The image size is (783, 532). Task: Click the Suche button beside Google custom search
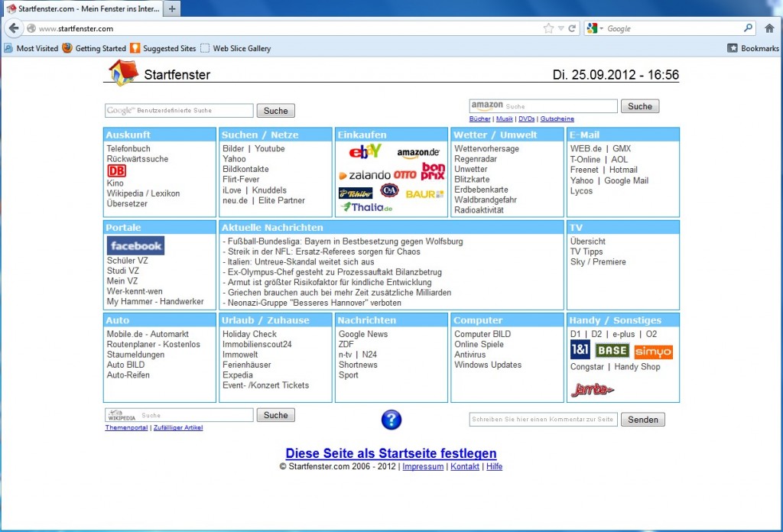pyautogui.click(x=275, y=111)
